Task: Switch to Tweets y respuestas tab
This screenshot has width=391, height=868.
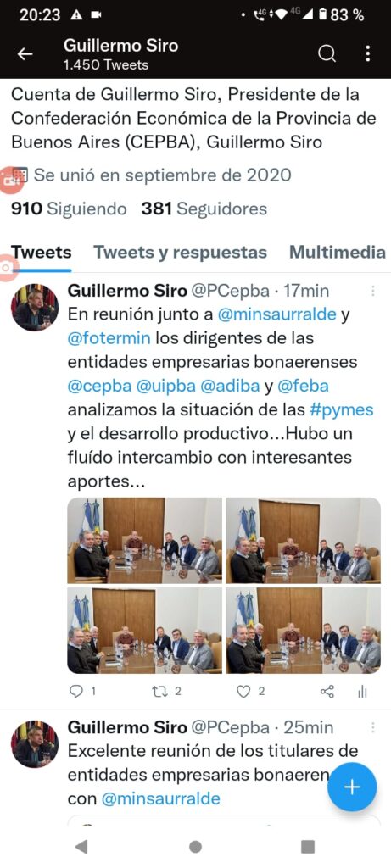Action: pyautogui.click(x=180, y=253)
